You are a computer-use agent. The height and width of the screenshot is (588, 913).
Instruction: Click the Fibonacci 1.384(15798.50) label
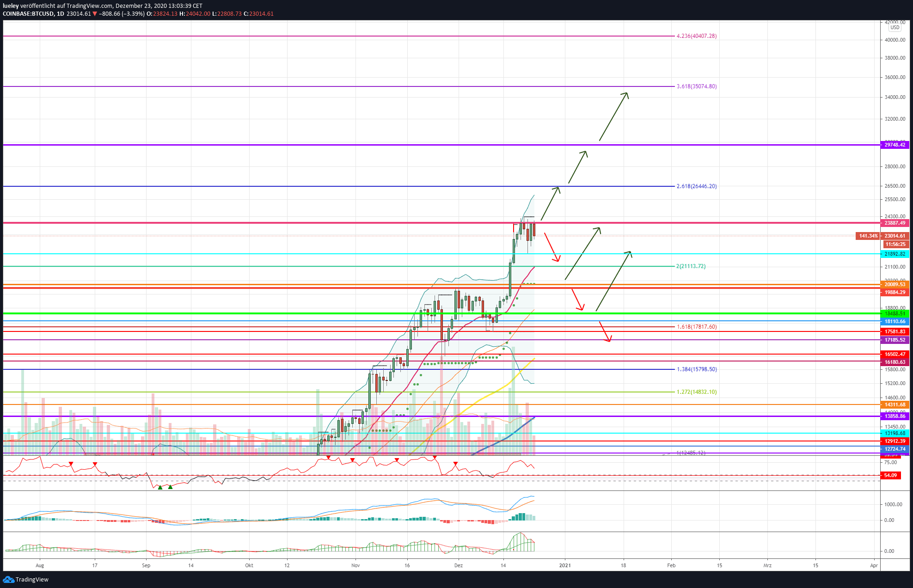[x=696, y=369]
